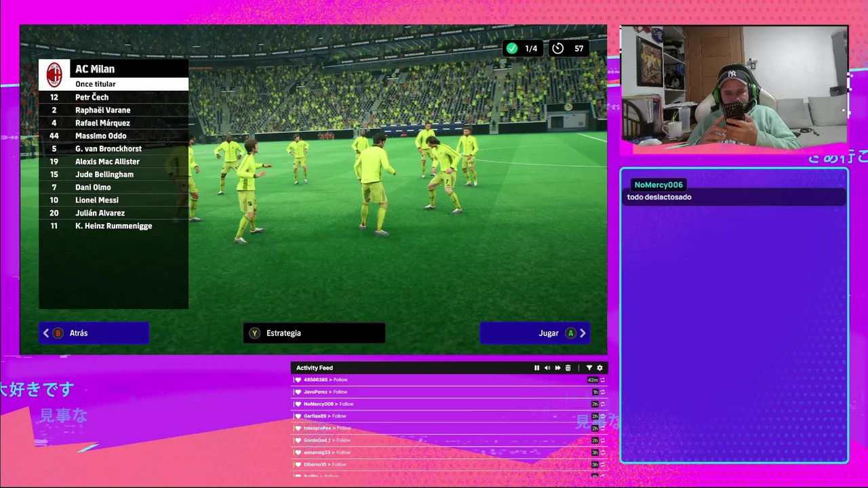Replay the JavoPerez follow alert
Screen dimensions: 868x488
[x=602, y=392]
